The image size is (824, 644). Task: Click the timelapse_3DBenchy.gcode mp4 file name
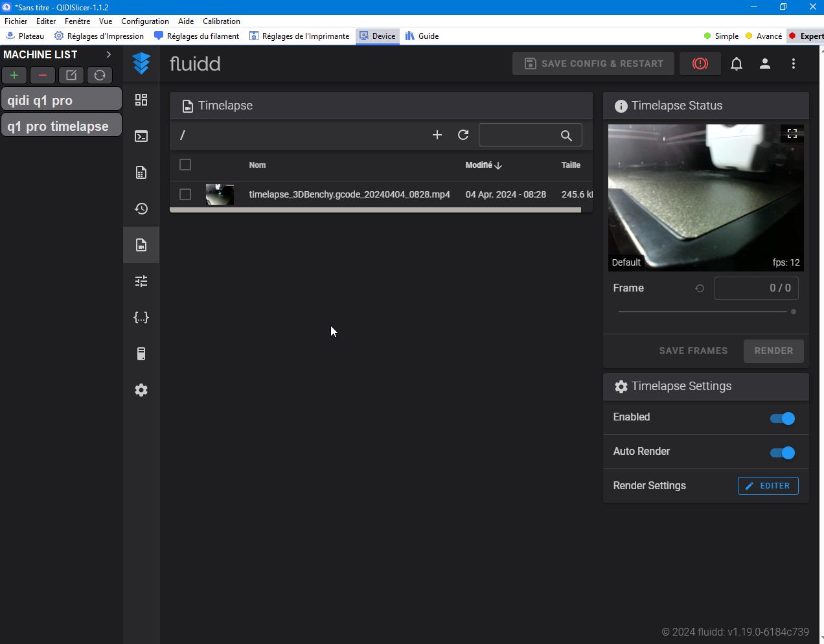pos(349,194)
